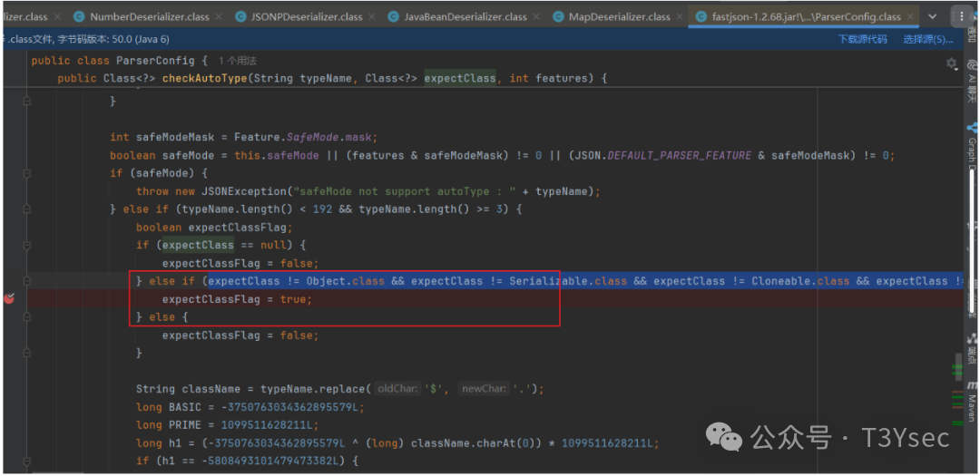Collapse the 'if (safeMode) {' block
Image resolution: width=980 pixels, height=476 pixels.
point(26,173)
